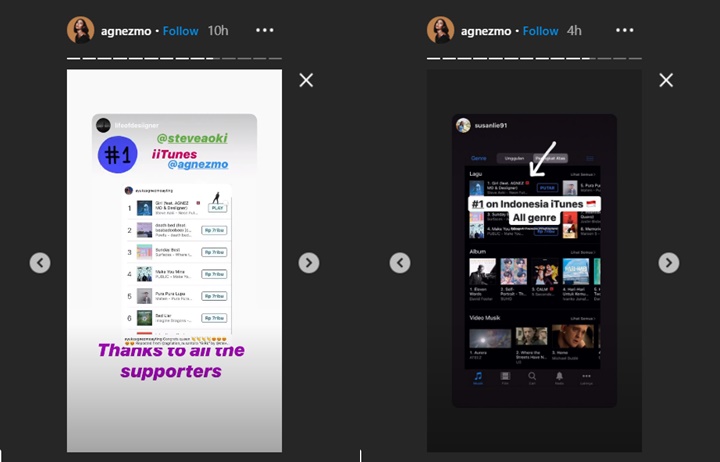Tap the '#1 on Indonesia iTunes' text sticker
Image resolution: width=720 pixels, height=462 pixels.
(526, 204)
